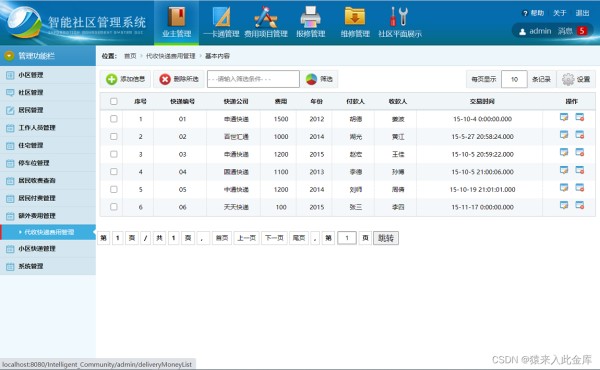Click the 上一页 previous page button
Image resolution: width=600 pixels, height=370 pixels.
point(246,238)
